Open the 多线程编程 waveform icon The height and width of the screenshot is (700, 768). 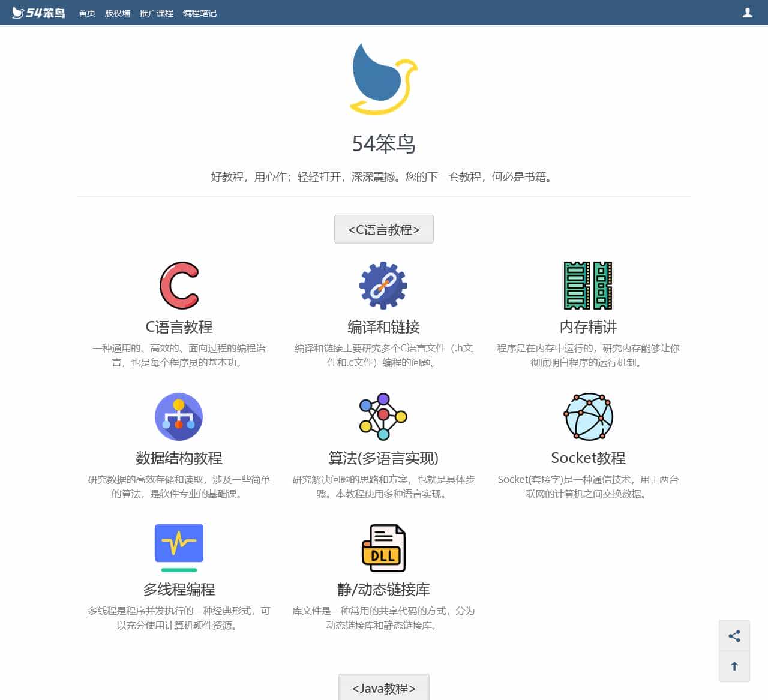(x=178, y=547)
